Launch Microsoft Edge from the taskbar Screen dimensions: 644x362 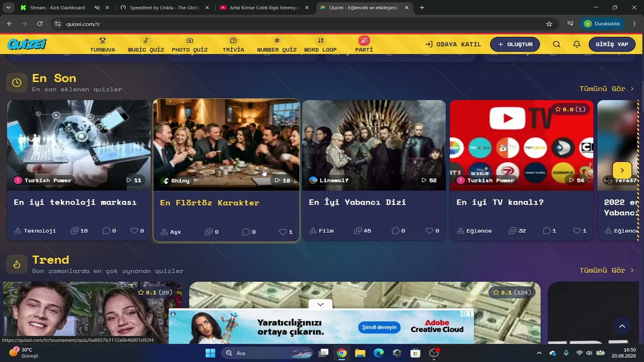click(379, 353)
